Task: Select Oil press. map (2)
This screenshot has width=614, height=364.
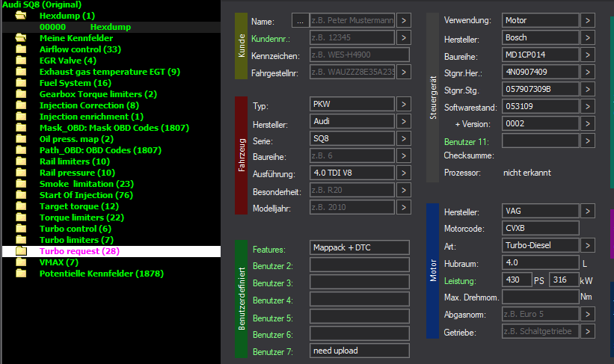Action: click(x=76, y=139)
